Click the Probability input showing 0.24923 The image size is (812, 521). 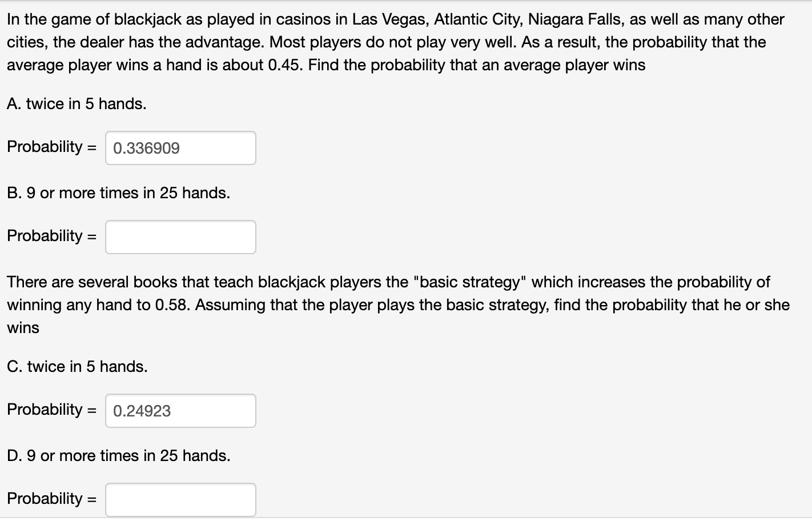click(x=180, y=410)
